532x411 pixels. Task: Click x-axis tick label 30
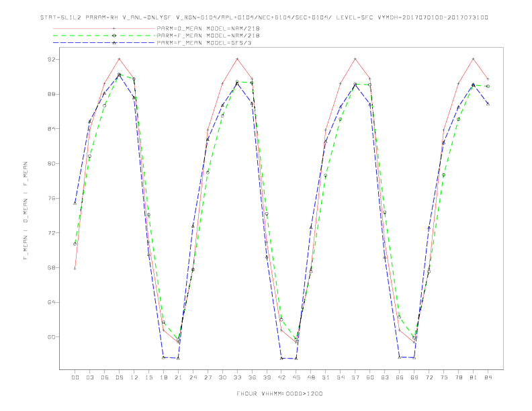(x=222, y=377)
